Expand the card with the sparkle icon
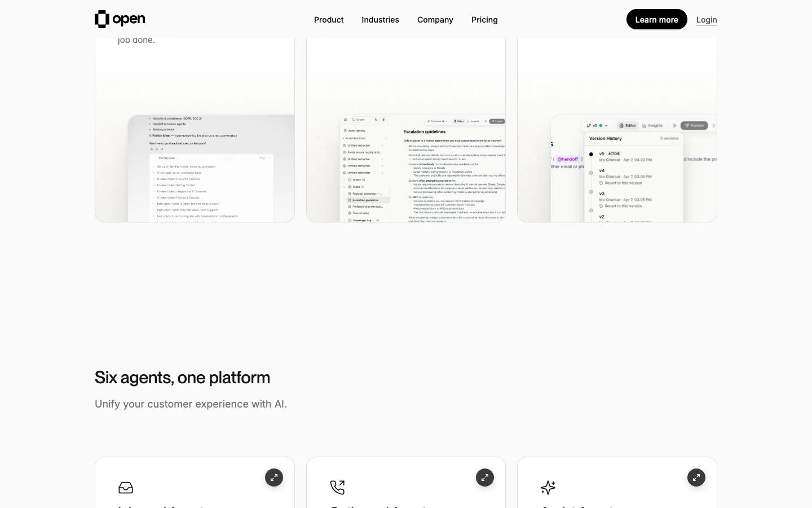 696,478
